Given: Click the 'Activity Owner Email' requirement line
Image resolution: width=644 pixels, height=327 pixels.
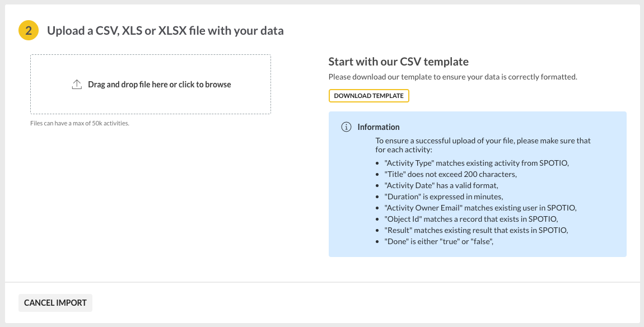Looking at the screenshot, I should 480,208.
